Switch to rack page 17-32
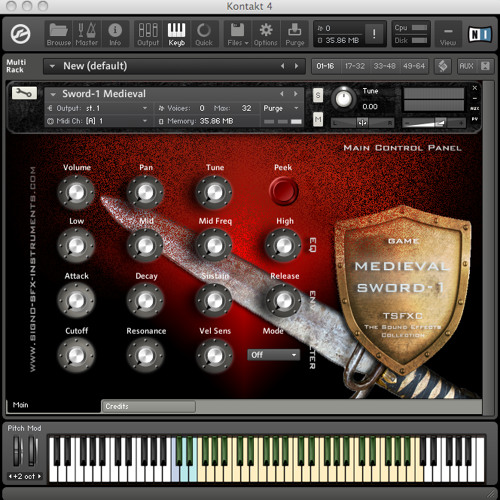 pos(355,66)
